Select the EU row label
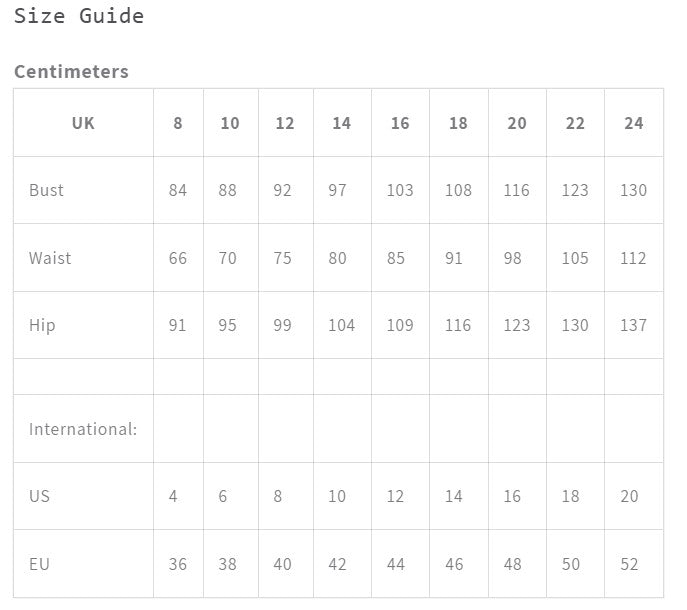Image resolution: width=687 pixels, height=610 pixels. point(39,564)
